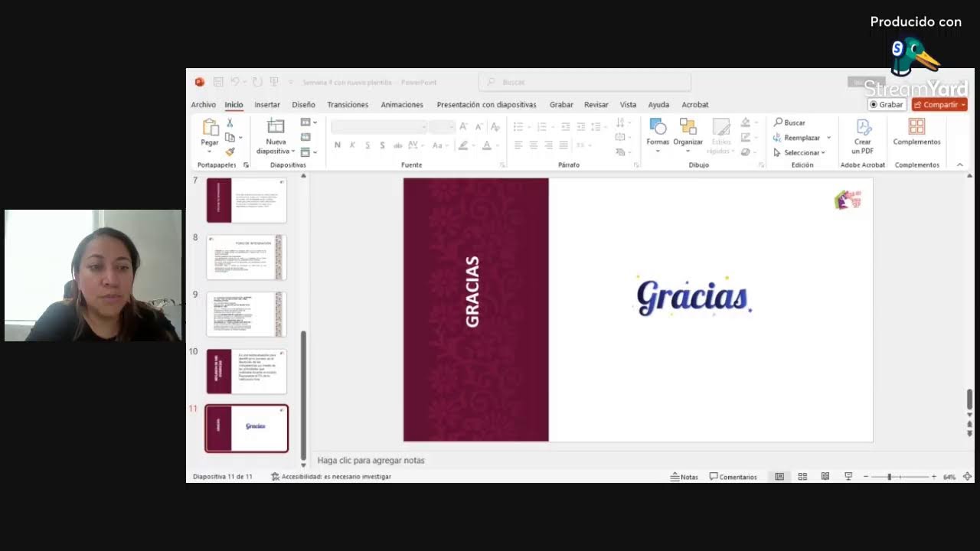Viewport: 980px width, 551px height.
Task: Switch to Reading view icon in status bar
Action: 825,477
